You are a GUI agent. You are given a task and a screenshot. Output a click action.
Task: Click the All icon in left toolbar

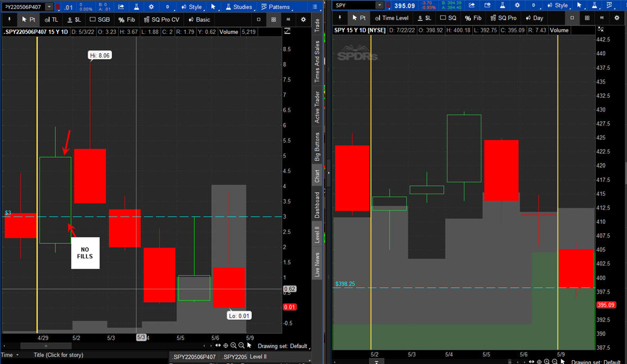[288, 19]
